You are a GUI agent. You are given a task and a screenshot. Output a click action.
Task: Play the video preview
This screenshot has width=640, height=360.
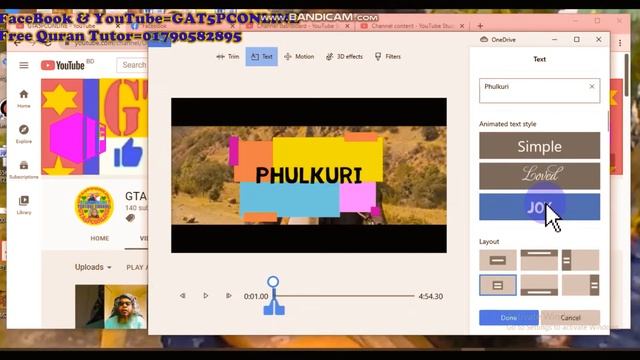point(205,296)
